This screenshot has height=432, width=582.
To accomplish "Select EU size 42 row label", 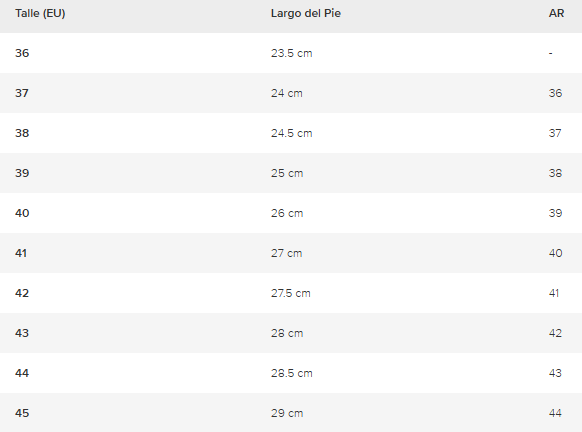I will tap(22, 294).
